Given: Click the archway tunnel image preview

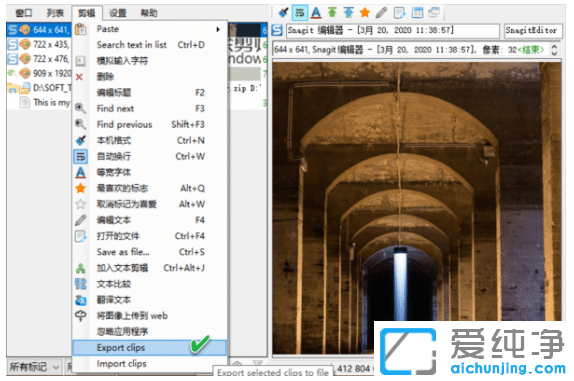Looking at the screenshot, I should click(x=417, y=208).
